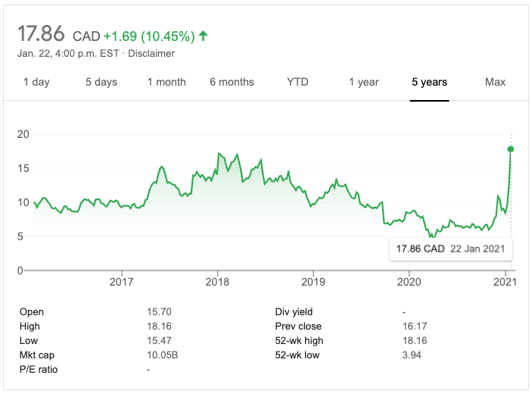Viewport: 532px width, 394px height.
Task: Click the 52-wk high value 18.16
Action: pyautogui.click(x=415, y=340)
